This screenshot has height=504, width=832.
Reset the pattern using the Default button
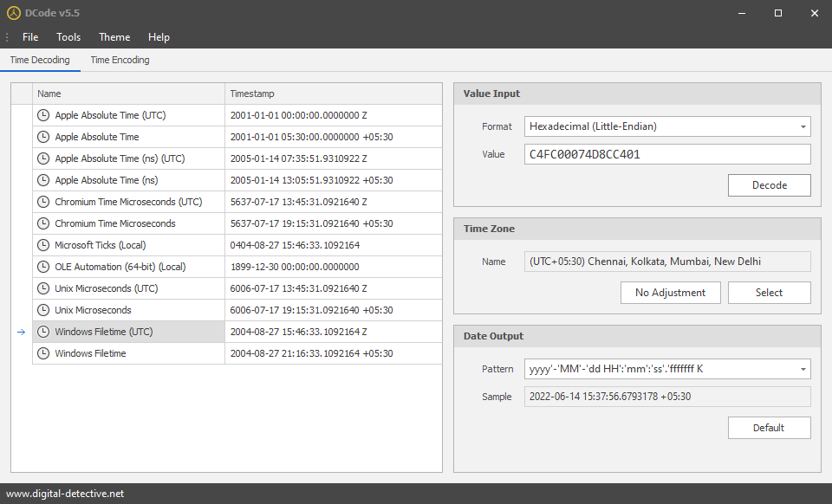coord(769,427)
